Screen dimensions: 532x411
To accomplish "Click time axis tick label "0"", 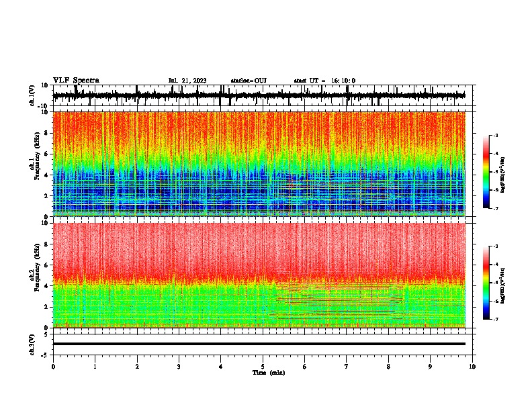I will [53, 367].
